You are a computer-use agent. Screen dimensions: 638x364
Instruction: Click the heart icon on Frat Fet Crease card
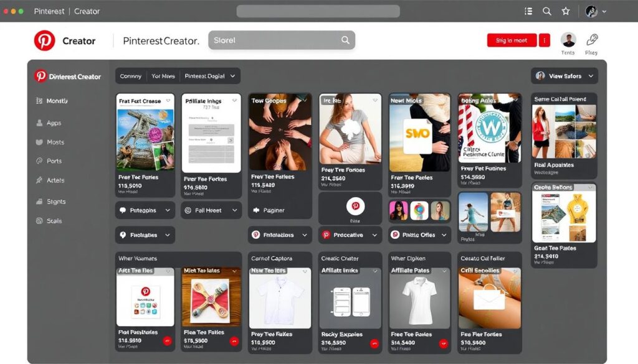point(168,100)
